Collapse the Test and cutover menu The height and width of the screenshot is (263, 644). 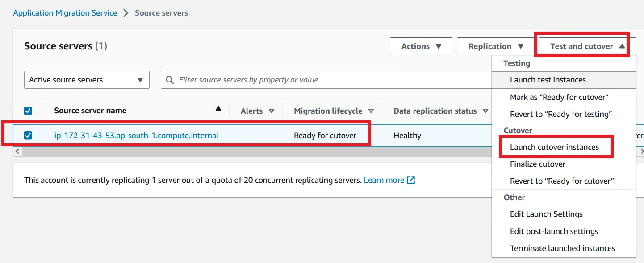[x=587, y=46]
